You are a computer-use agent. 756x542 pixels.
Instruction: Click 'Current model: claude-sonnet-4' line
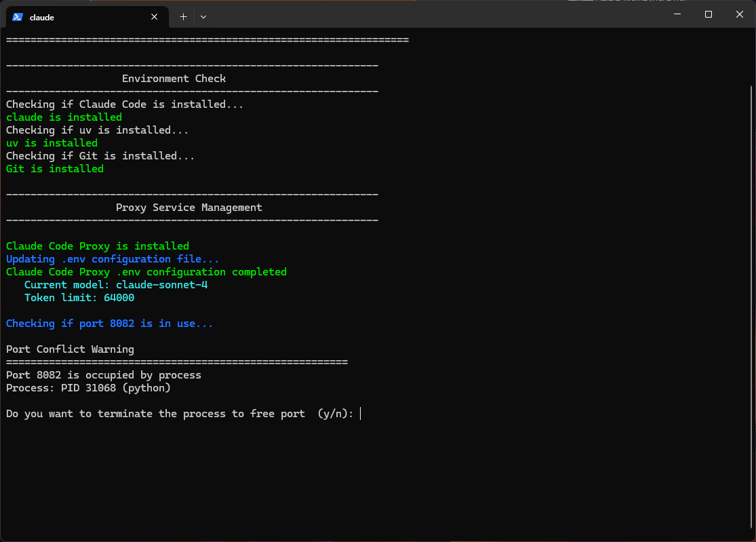(116, 285)
